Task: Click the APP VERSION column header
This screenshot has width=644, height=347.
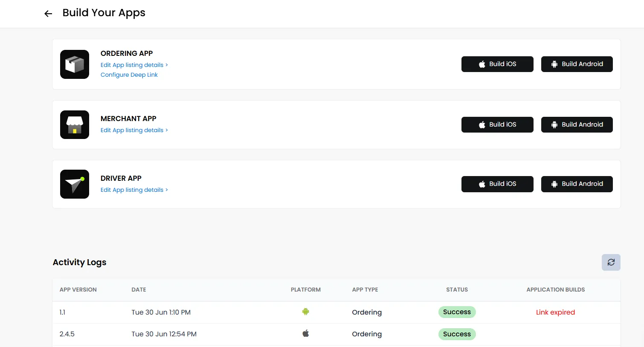Action: coord(78,289)
